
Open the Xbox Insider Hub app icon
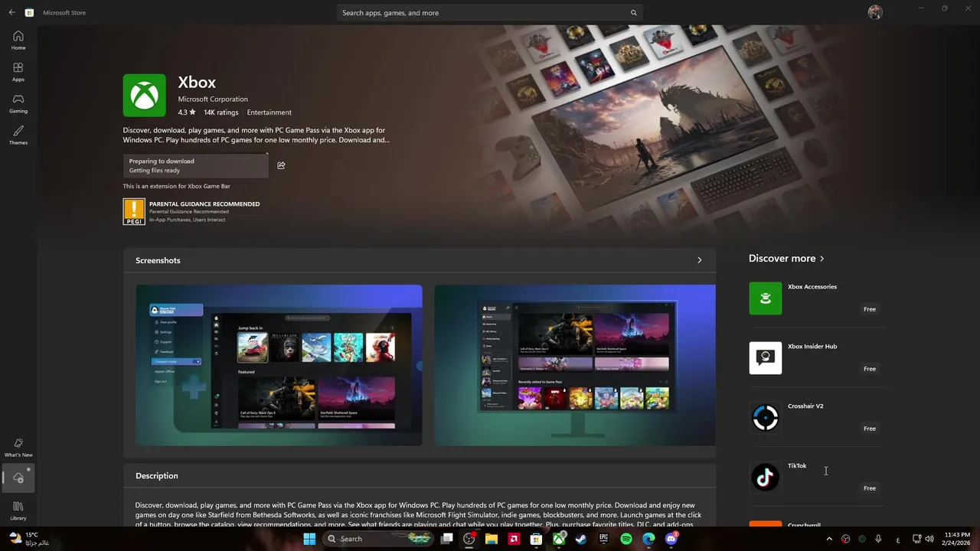[766, 358]
